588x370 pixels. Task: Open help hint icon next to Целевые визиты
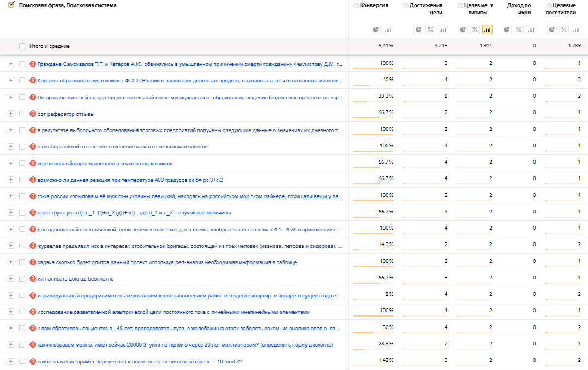(460, 5)
